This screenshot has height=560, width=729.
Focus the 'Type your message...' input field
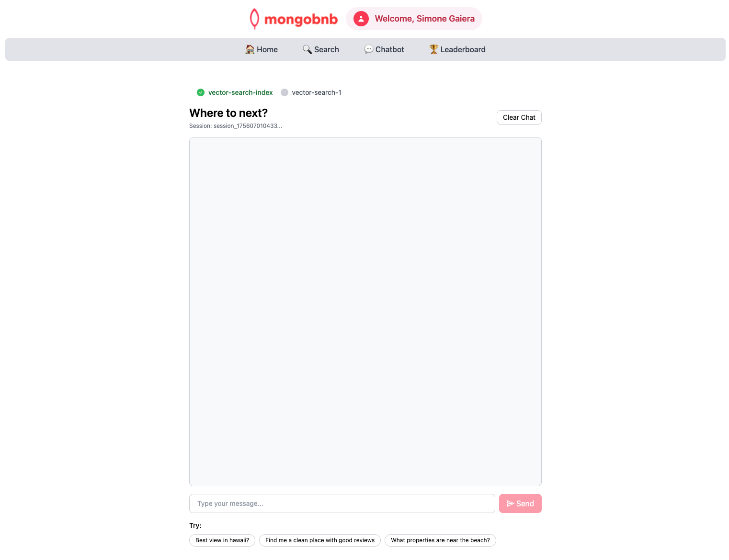(x=342, y=503)
